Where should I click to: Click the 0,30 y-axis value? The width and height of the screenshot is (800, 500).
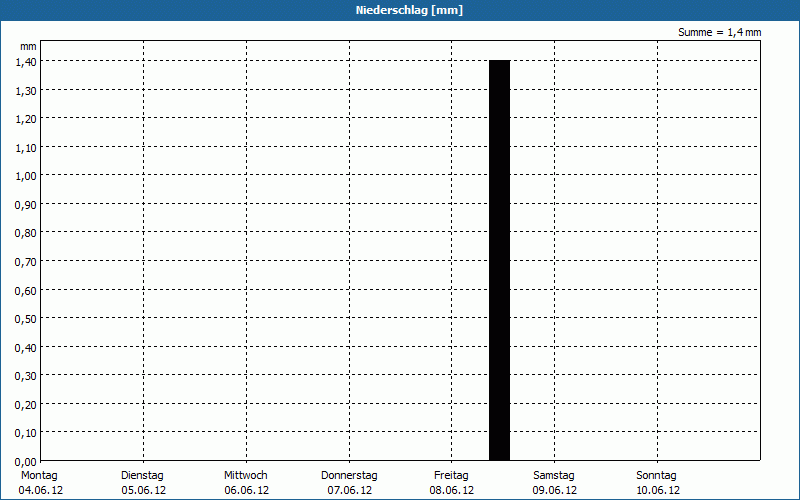[26, 376]
